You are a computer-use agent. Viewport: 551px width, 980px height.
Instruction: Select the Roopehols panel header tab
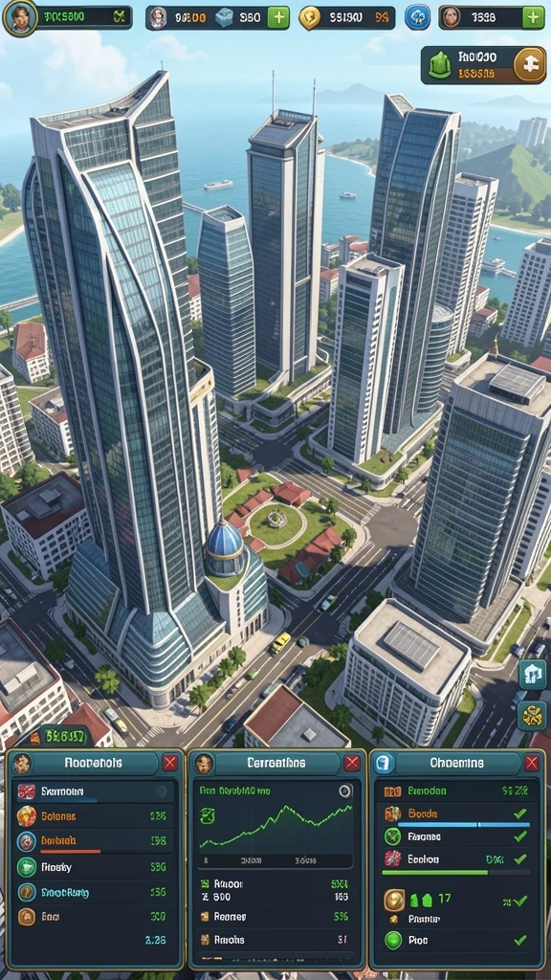tap(94, 763)
